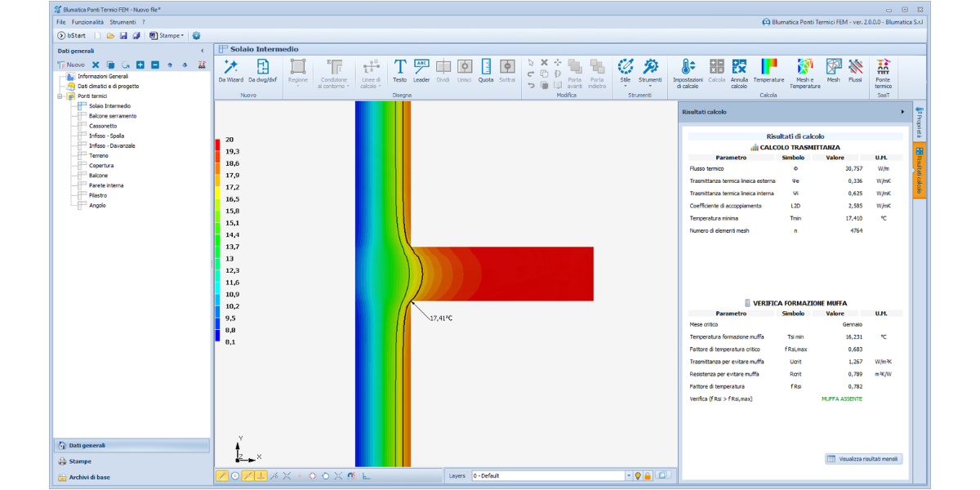Image resolution: width=980 pixels, height=490 pixels.
Task: Move item up with blue arrow
Action: pos(170,65)
